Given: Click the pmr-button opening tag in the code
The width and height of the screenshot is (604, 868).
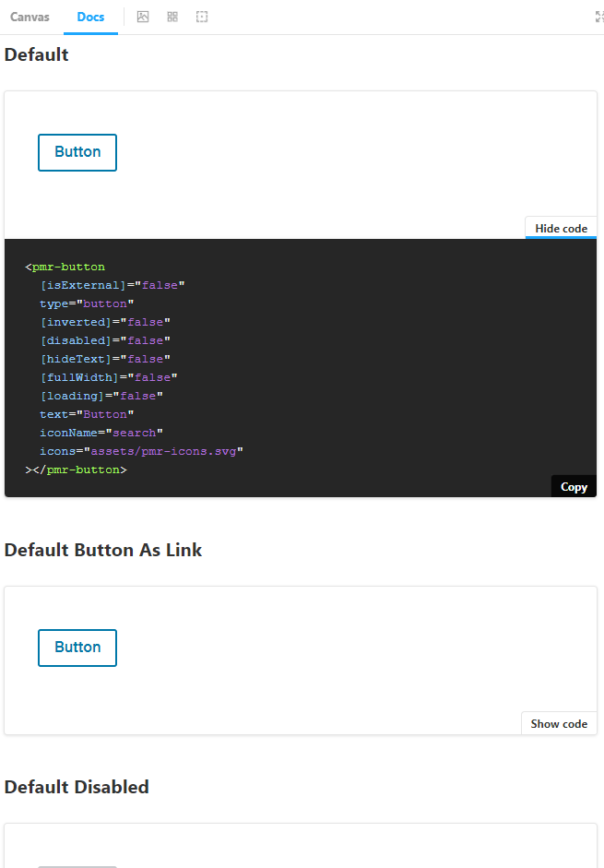Looking at the screenshot, I should pos(67,267).
